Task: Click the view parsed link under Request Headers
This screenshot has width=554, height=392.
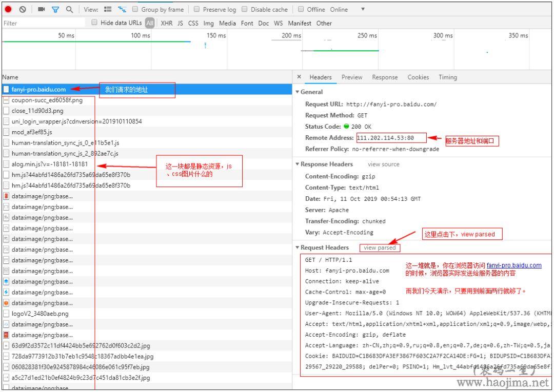Action: click(x=380, y=246)
